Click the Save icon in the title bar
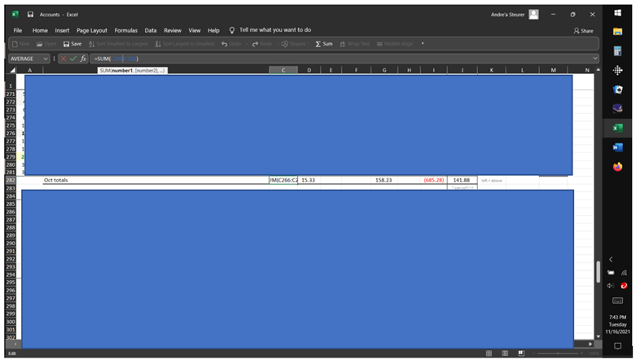 click(x=30, y=15)
